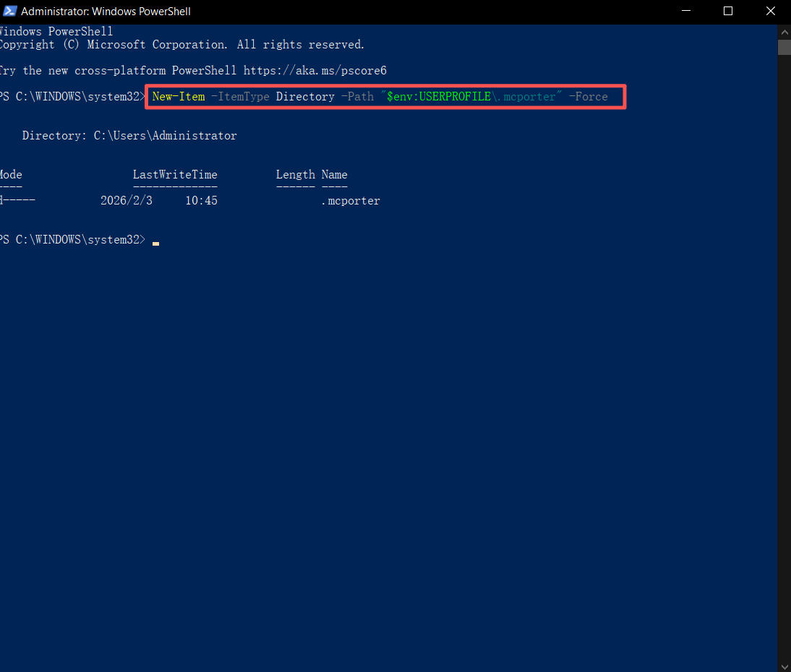
Task: Click the Length column header
Action: pyautogui.click(x=295, y=175)
